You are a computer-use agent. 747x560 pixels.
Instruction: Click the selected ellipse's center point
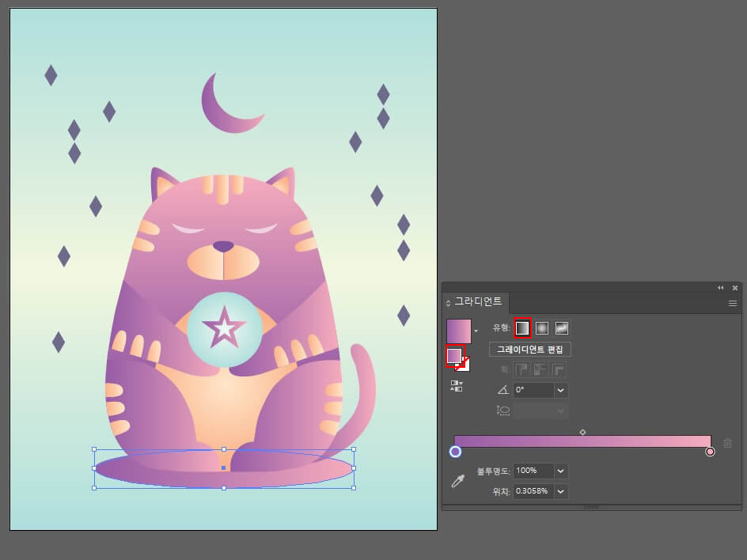pyautogui.click(x=224, y=468)
